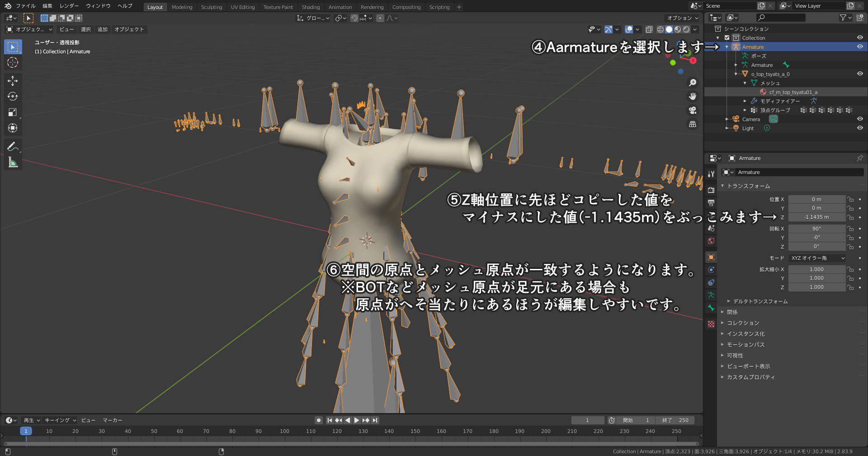The image size is (868, 456).
Task: Select wireframe viewport shading
Action: pos(660,29)
